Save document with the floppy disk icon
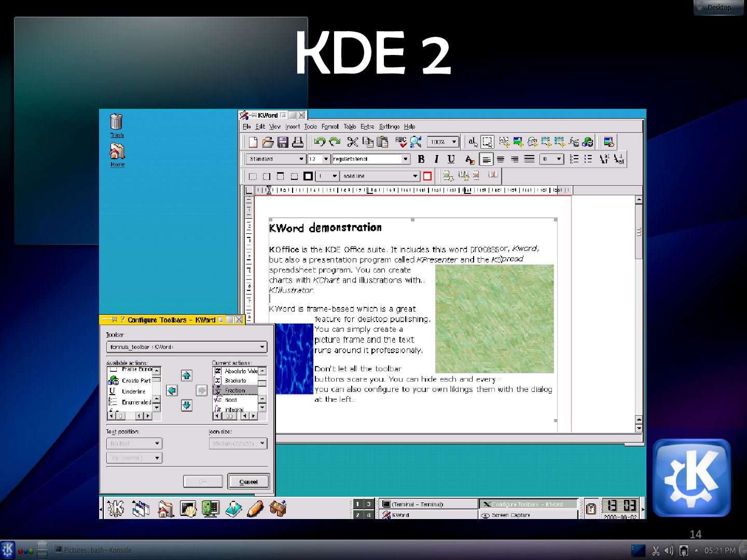The image size is (747, 560). coord(283,142)
